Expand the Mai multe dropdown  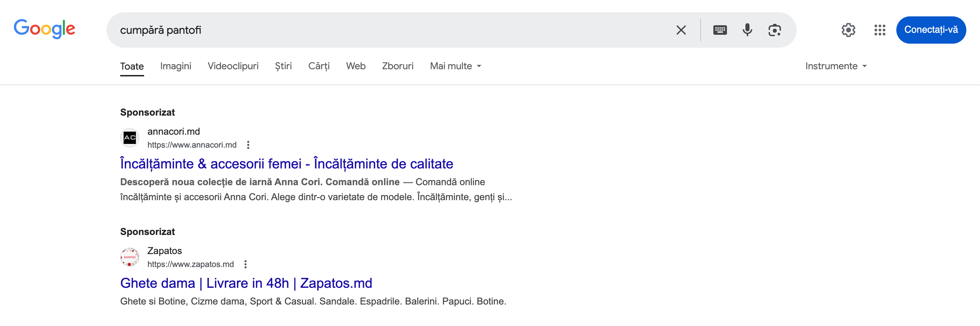point(456,66)
